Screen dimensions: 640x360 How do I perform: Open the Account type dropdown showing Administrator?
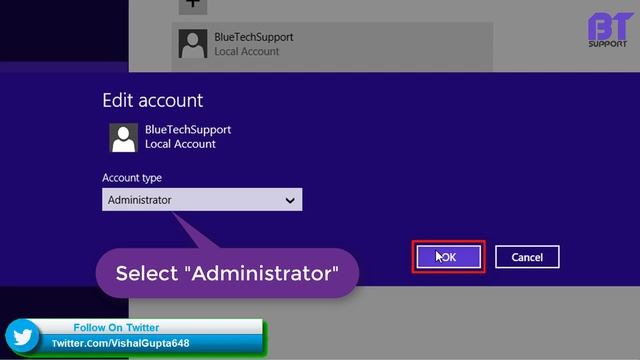coord(202,200)
